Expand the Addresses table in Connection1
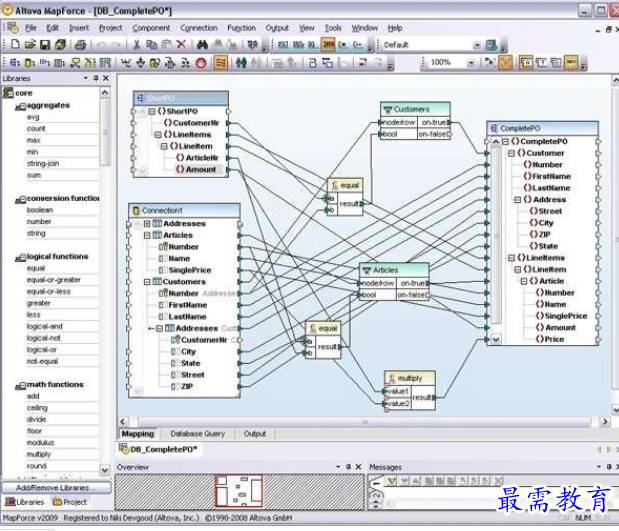 [x=147, y=224]
